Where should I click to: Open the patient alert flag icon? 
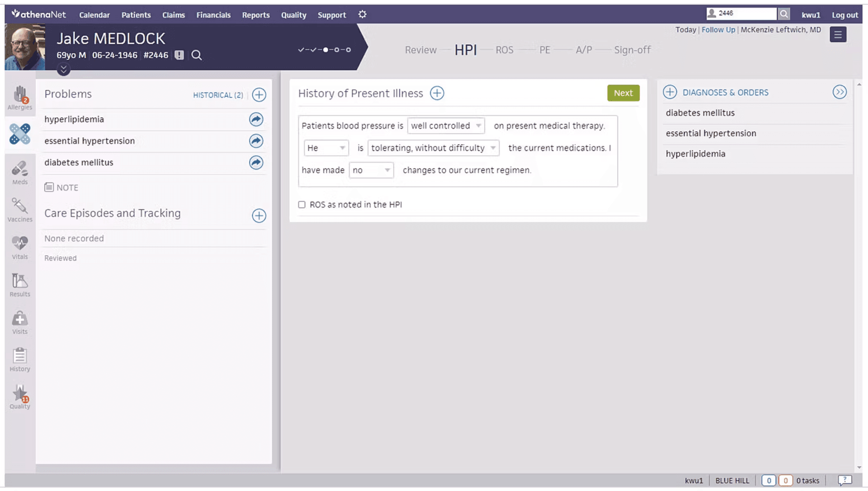click(179, 55)
